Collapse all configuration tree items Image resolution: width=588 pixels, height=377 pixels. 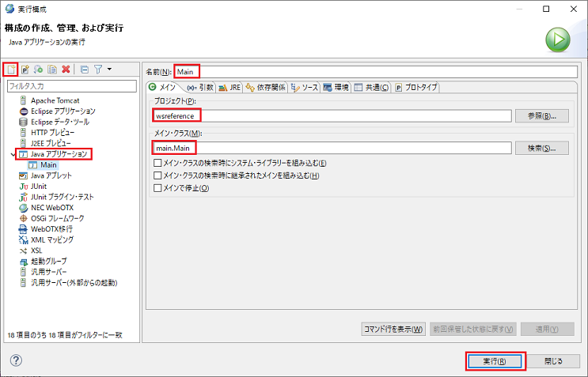(85, 70)
